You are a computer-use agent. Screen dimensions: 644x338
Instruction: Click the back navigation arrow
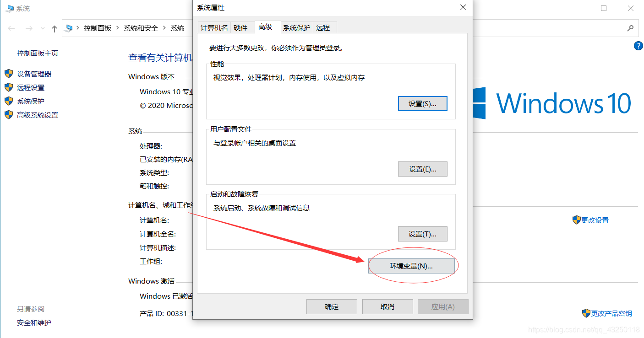[11, 28]
